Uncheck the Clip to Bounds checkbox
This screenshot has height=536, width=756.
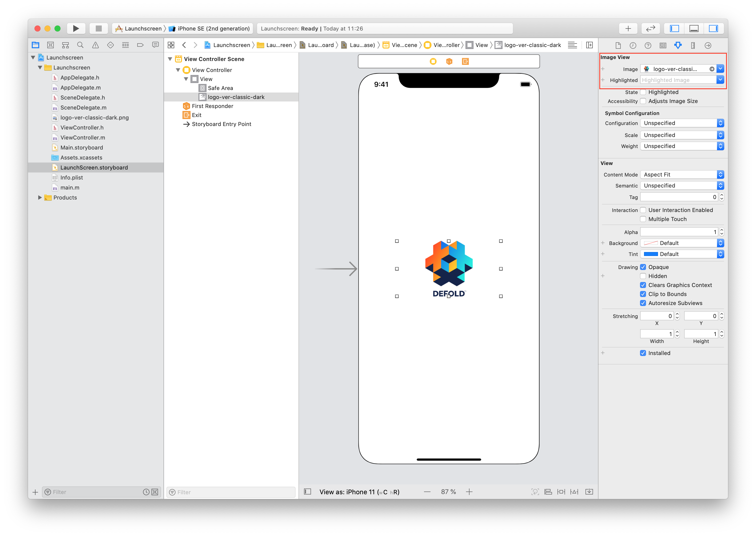(x=643, y=294)
